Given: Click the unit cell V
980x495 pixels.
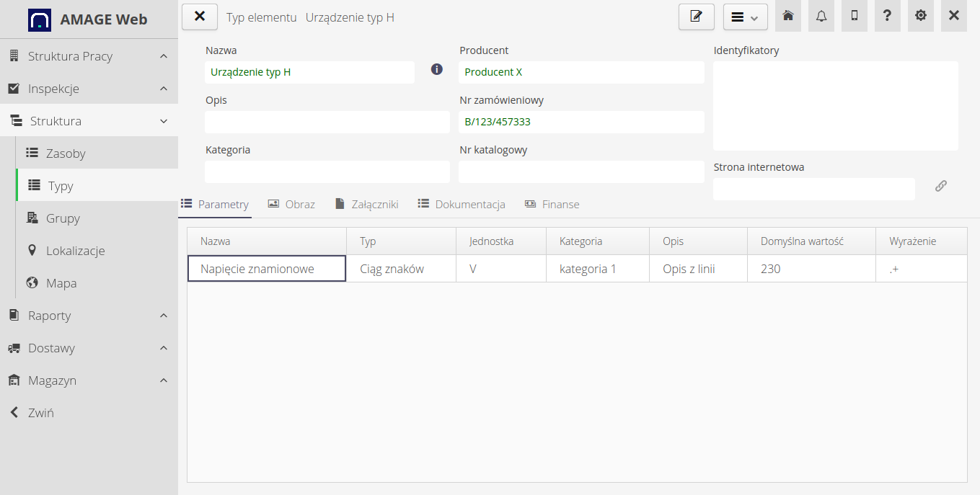Looking at the screenshot, I should pos(501,269).
